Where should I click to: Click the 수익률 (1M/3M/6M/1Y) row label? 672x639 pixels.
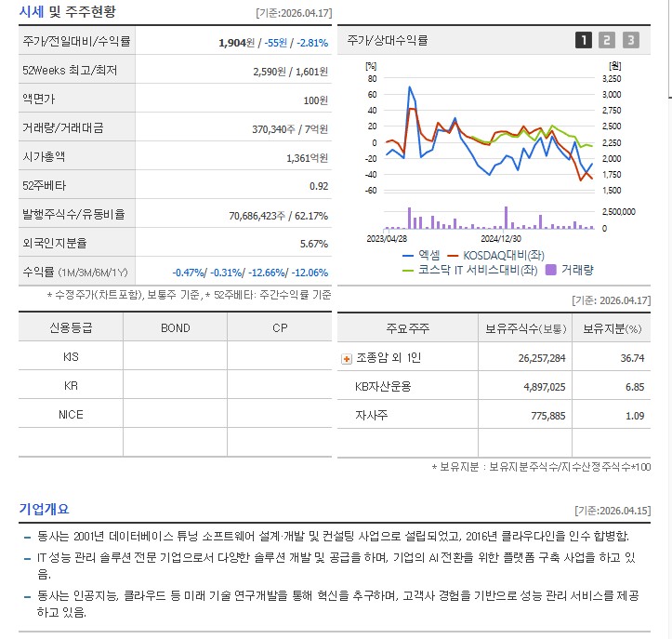coord(75,272)
